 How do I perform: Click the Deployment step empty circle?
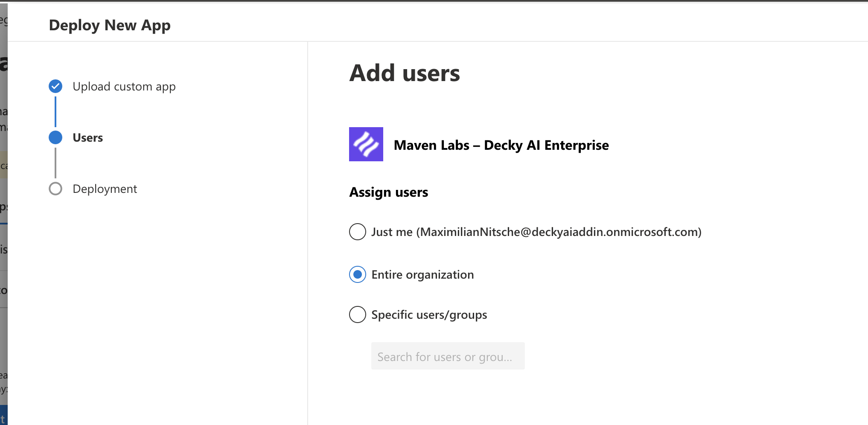(x=55, y=189)
